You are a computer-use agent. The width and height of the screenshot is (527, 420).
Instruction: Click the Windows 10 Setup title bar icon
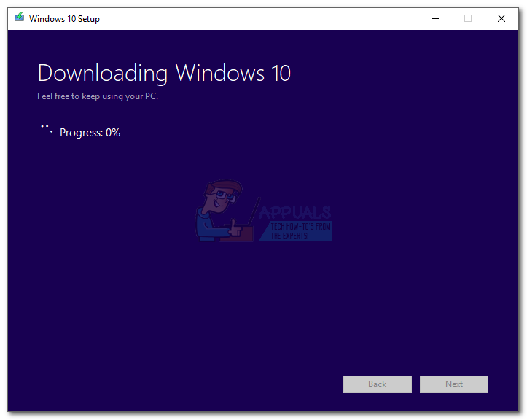(20, 17)
